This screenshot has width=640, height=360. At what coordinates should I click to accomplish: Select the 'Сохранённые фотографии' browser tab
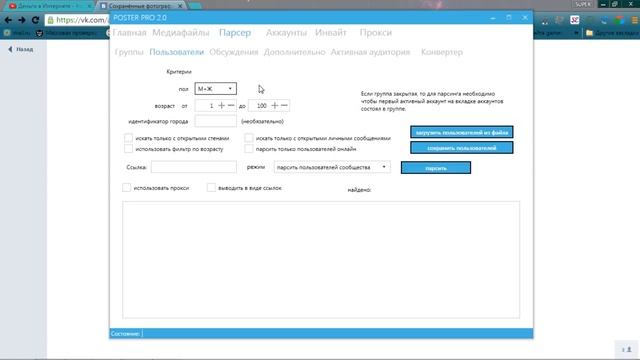coord(141,6)
